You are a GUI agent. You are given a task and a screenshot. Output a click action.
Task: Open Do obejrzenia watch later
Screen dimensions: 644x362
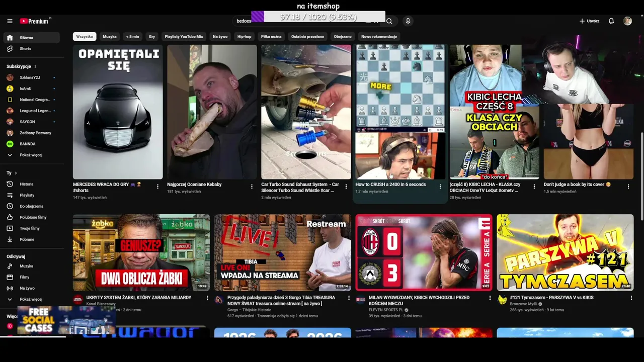pyautogui.click(x=32, y=206)
